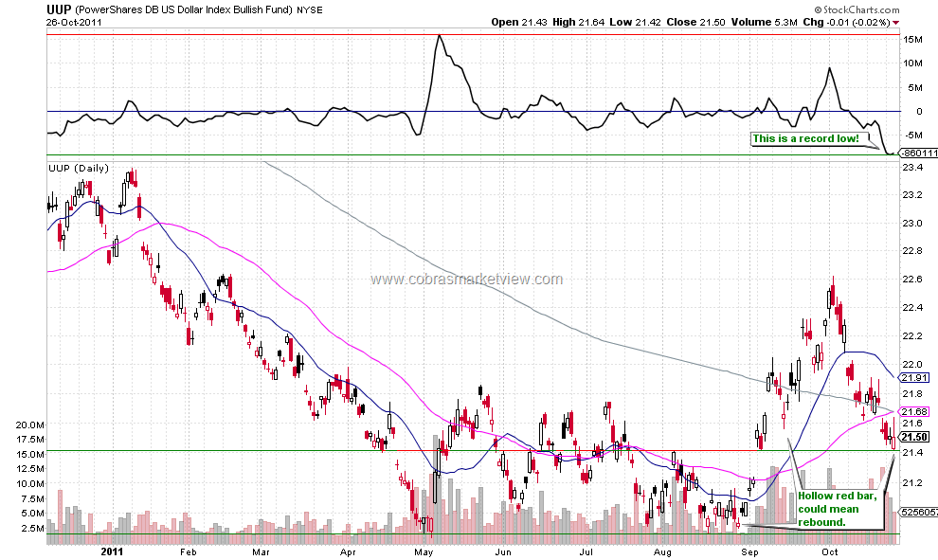This screenshot has height=560, width=938.
Task: Click the 22.0 price axis label
Action: 911,365
